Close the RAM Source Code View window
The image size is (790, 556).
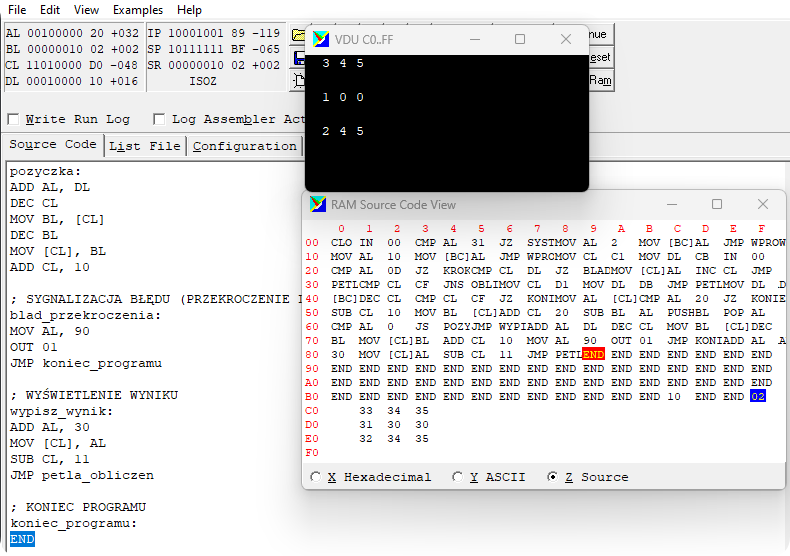click(763, 204)
